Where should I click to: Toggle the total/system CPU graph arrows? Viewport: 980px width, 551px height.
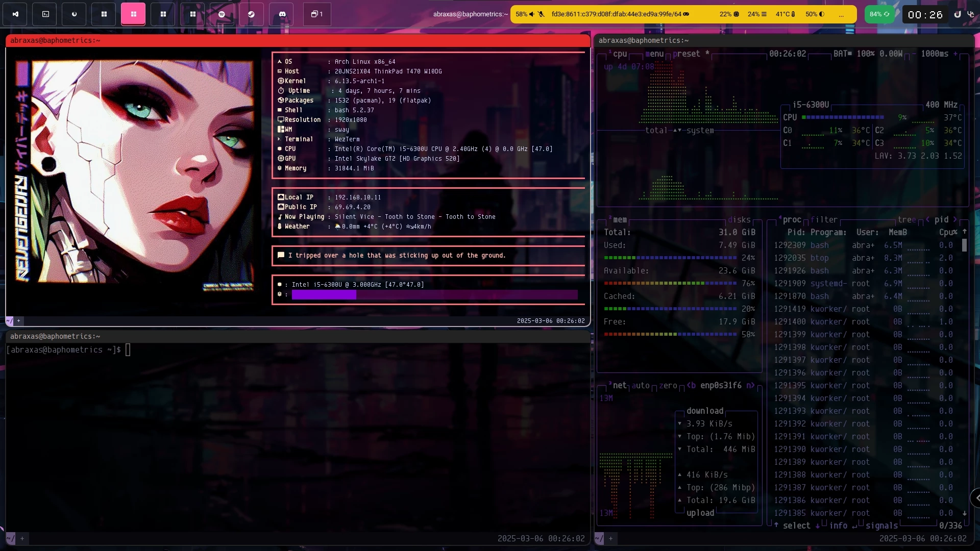677,131
